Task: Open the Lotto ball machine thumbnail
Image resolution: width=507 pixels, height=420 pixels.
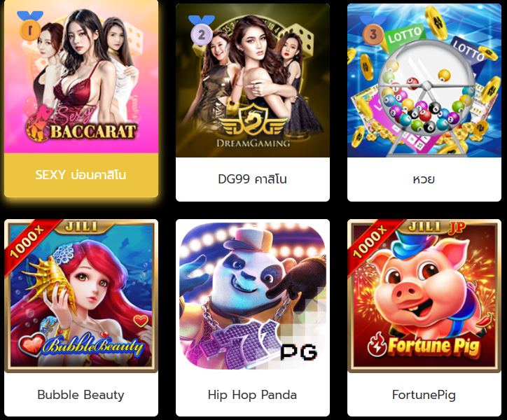Action: [x=424, y=80]
